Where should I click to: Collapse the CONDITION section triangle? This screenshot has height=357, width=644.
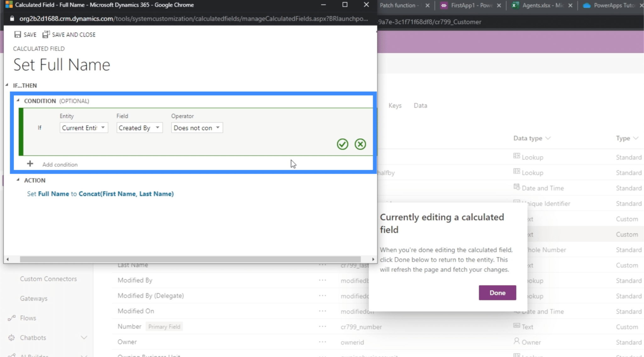18,100
